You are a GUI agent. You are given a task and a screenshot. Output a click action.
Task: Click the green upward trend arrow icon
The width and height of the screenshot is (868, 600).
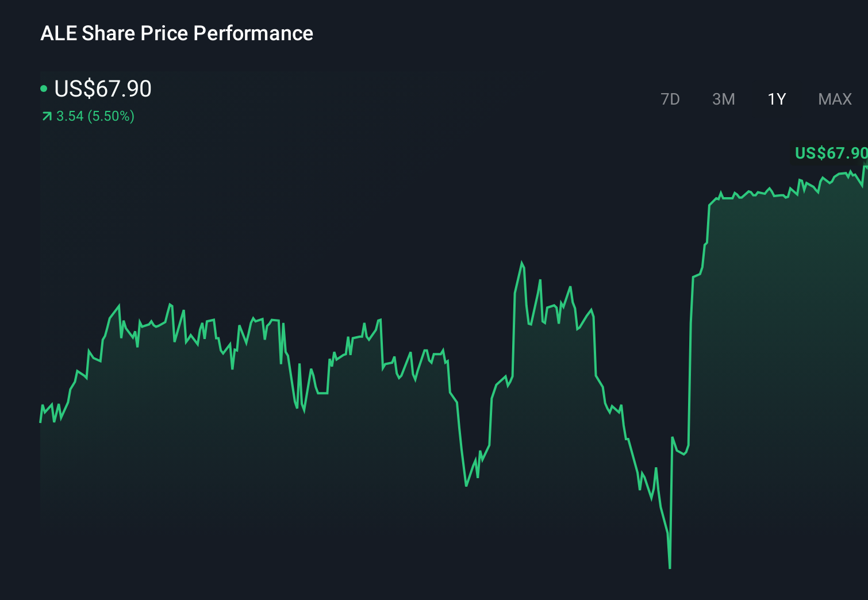(x=45, y=116)
